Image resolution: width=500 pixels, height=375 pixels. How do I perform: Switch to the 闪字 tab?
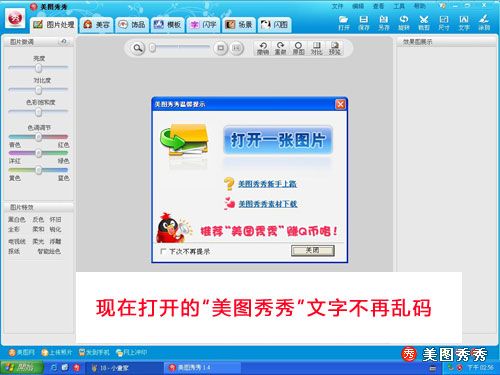[203, 24]
